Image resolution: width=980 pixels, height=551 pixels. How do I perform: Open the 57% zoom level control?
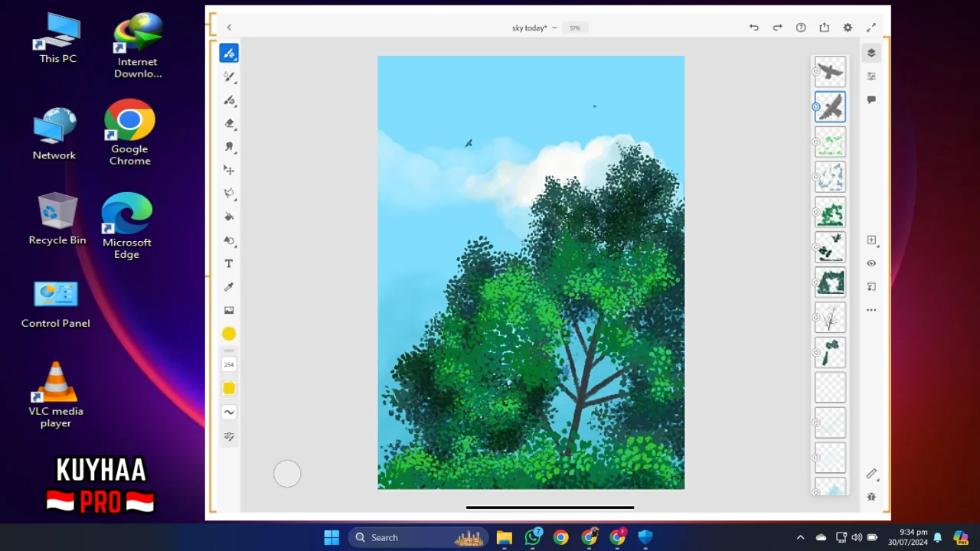coord(574,28)
